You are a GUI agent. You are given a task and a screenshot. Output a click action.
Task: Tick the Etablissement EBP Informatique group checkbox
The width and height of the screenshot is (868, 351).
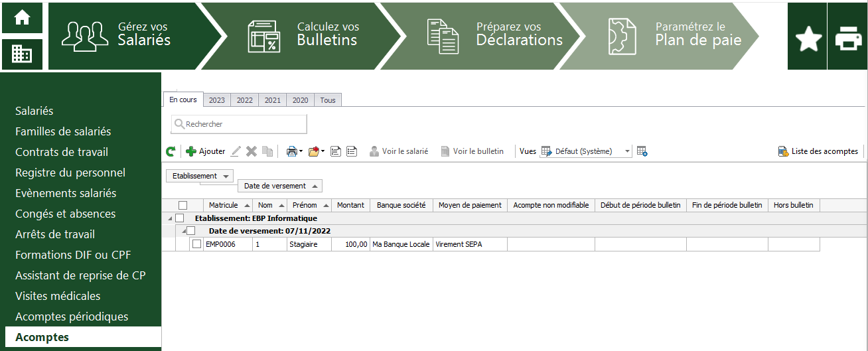(179, 218)
